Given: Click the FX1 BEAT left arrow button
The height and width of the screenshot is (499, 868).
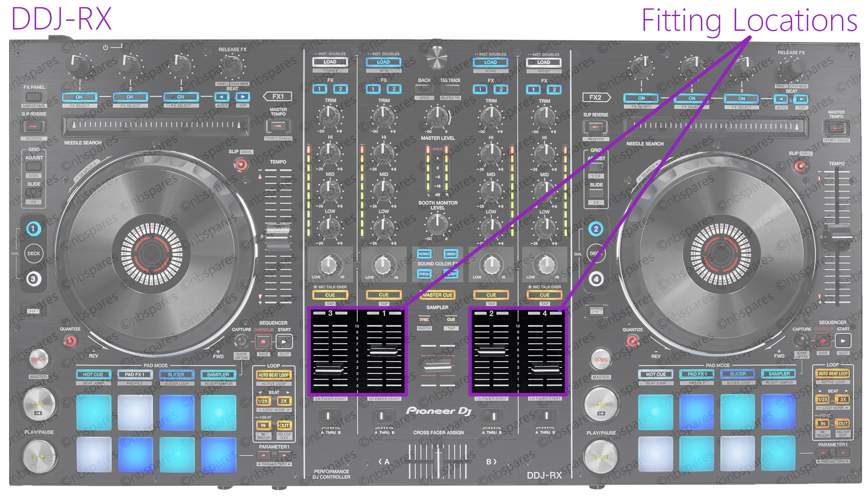Looking at the screenshot, I should 222,97.
